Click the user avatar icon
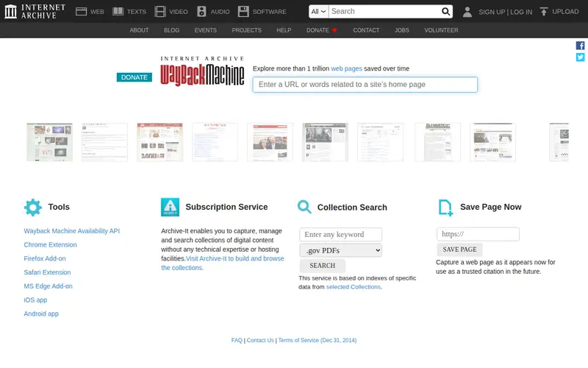588x368 pixels. [467, 12]
